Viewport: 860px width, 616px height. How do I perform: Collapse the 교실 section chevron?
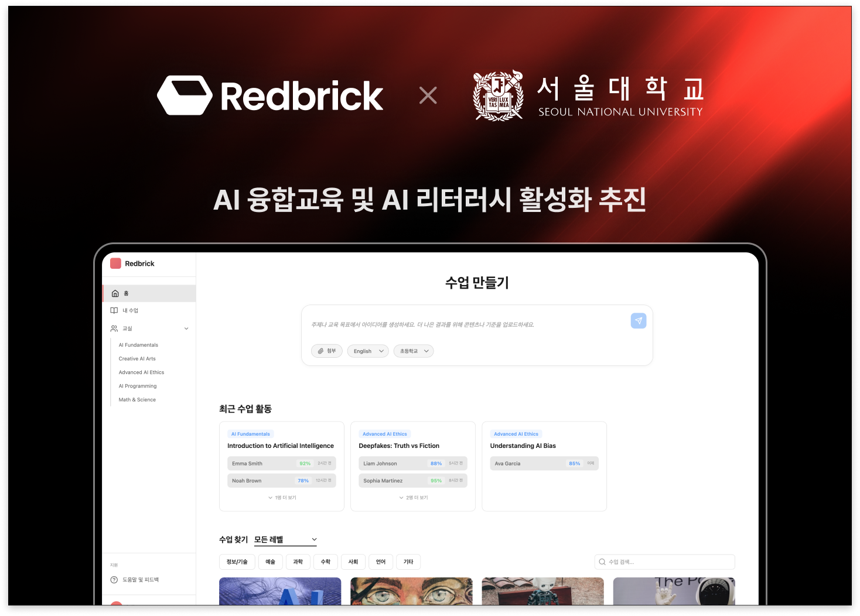[186, 328]
